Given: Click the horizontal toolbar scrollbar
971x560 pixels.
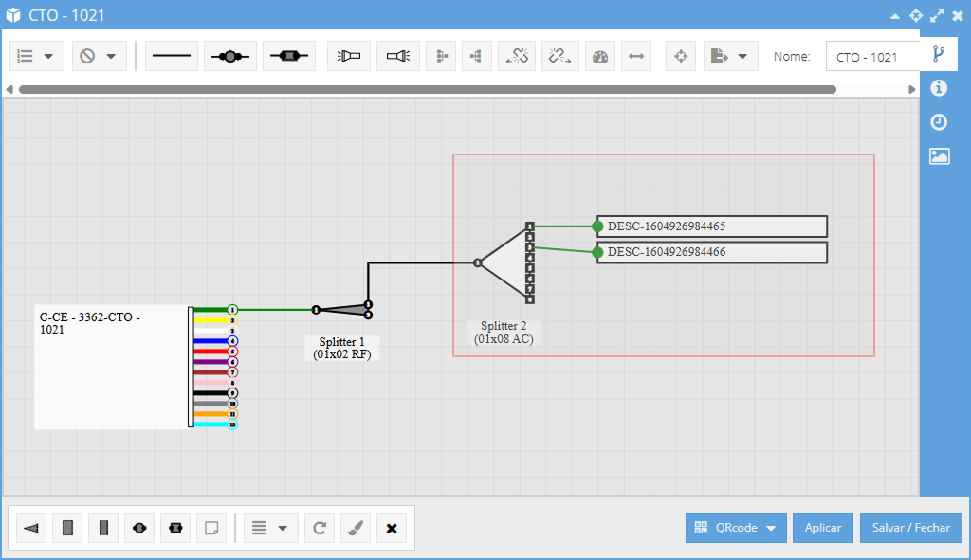Looking at the screenshot, I should (428, 90).
